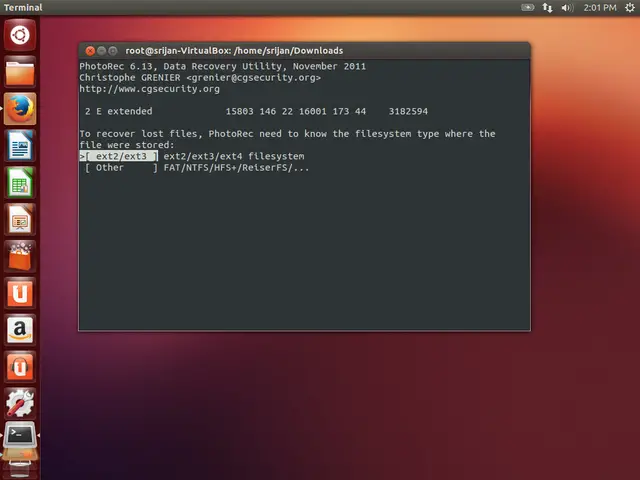Select the Other filesystem option

(x=121, y=168)
